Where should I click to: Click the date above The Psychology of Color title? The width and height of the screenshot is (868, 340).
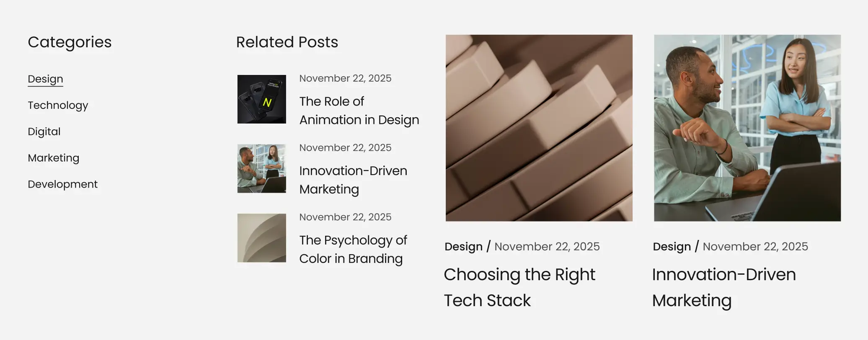(x=345, y=217)
